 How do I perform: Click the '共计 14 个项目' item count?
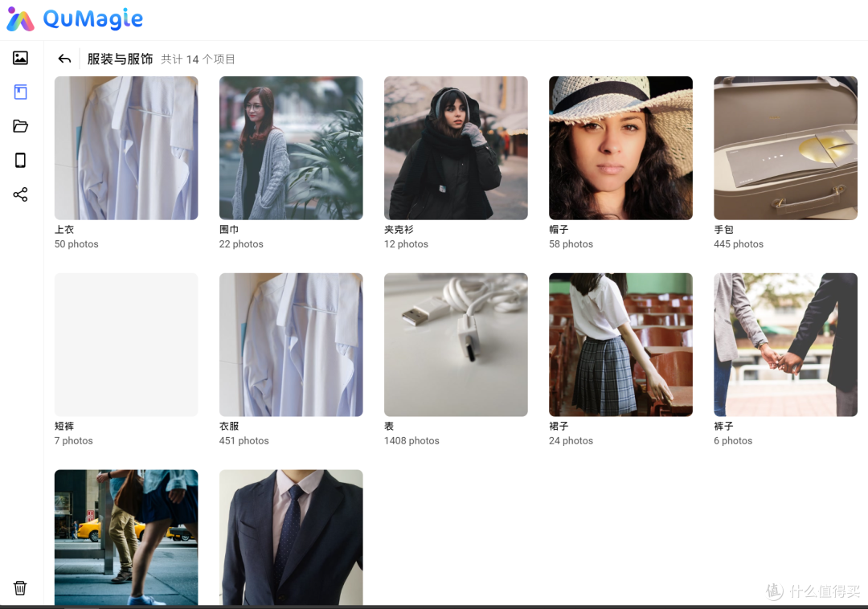(199, 59)
